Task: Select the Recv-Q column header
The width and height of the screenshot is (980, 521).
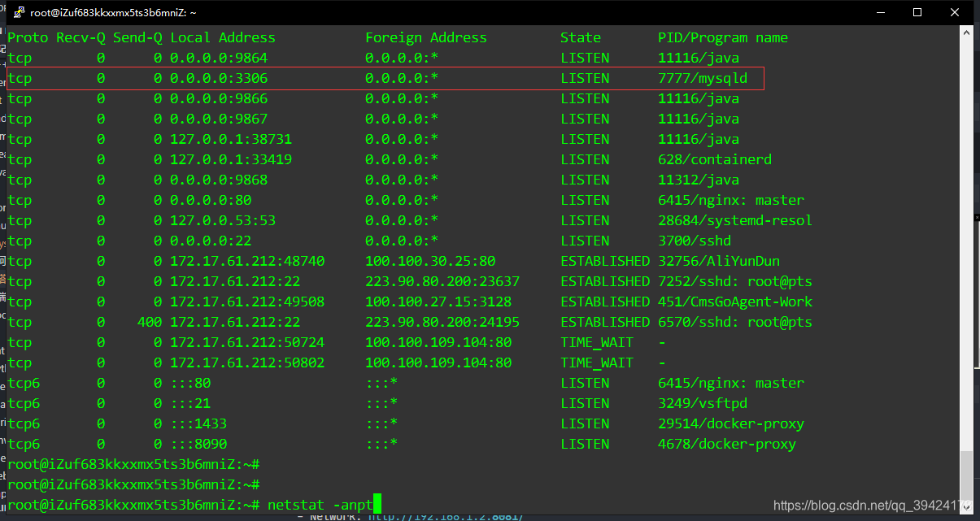Action: coord(81,37)
